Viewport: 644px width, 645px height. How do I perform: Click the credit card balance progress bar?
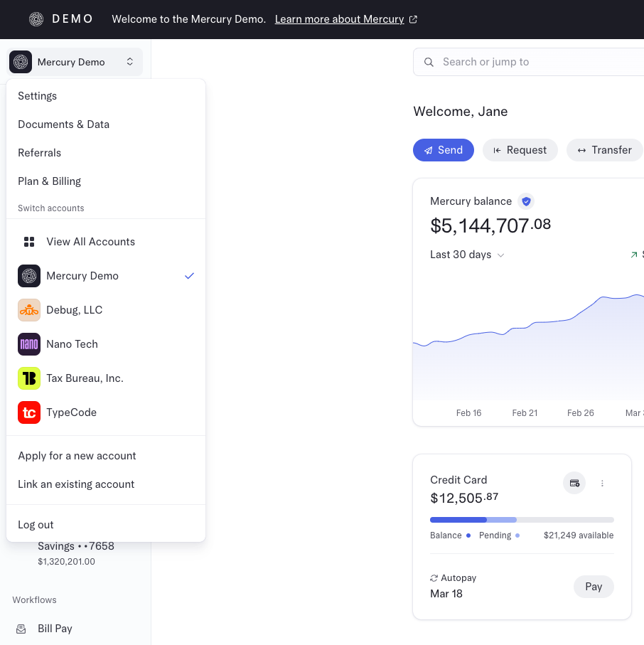tap(522, 520)
